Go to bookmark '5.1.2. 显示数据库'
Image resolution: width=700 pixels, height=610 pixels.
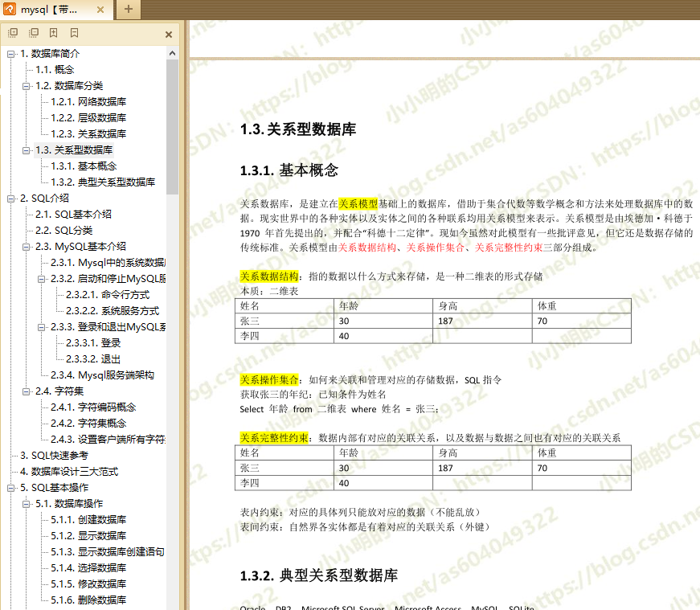click(88, 536)
